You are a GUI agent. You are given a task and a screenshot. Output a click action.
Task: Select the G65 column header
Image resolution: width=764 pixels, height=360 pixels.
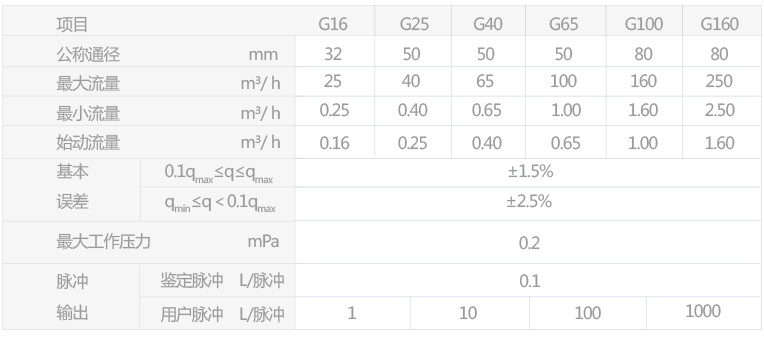pos(564,24)
